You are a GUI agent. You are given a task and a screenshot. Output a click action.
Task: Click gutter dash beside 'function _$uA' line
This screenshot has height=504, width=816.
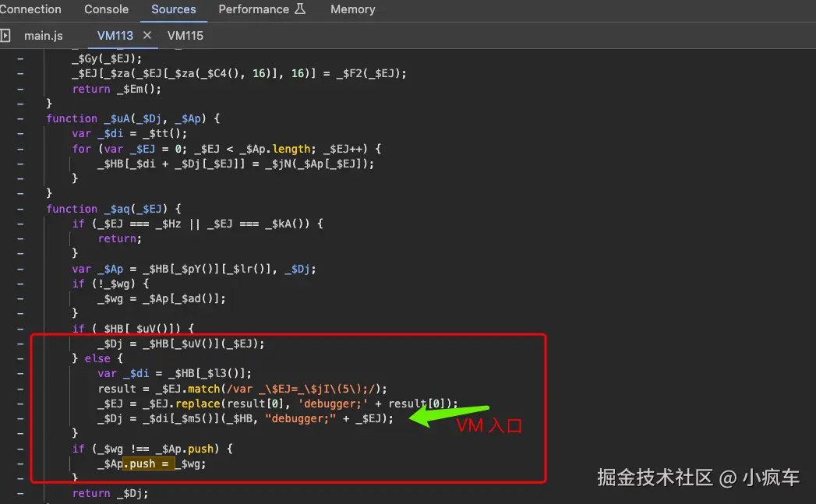[x=20, y=118]
